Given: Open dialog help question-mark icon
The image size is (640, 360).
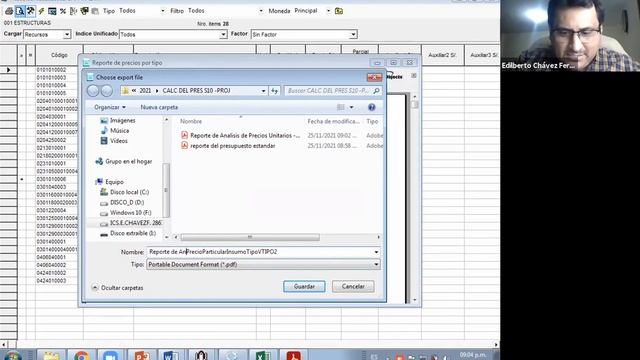Looking at the screenshot, I should 371,107.
